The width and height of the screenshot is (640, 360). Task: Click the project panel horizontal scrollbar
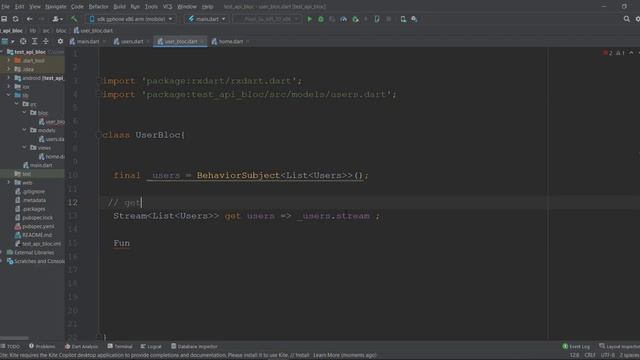tap(15, 338)
